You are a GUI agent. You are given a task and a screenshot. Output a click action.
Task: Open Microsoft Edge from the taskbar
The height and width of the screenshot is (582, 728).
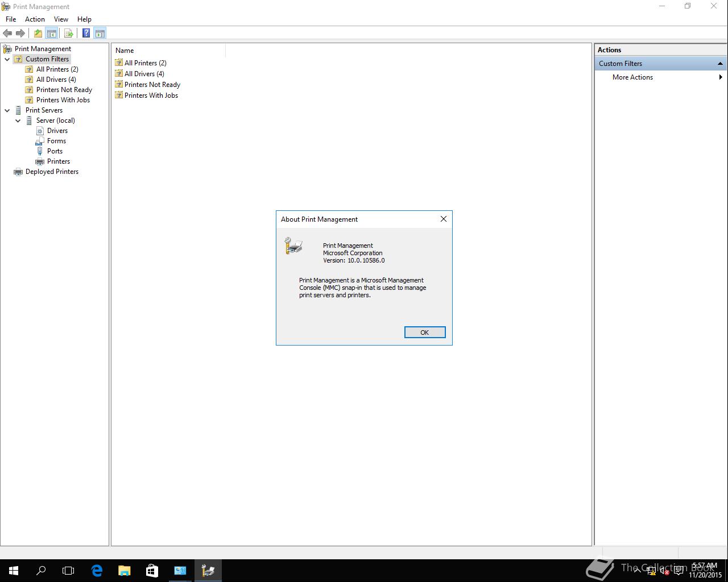coord(97,570)
